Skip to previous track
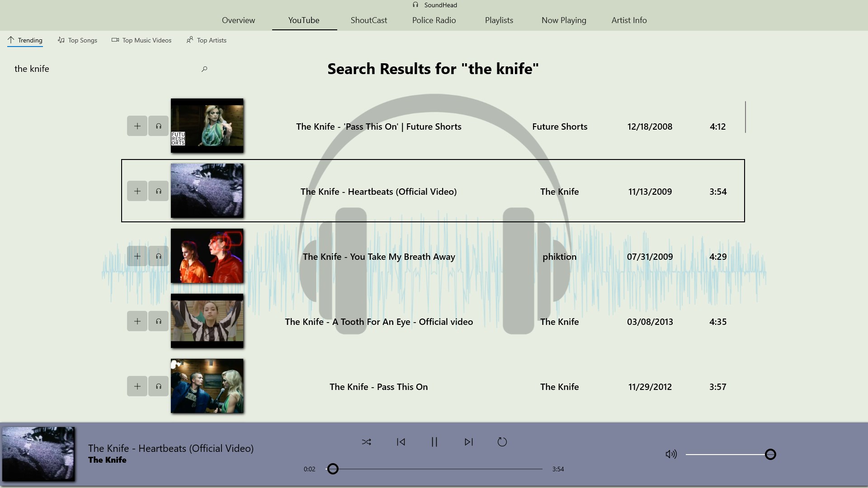Viewport: 868px width, 488px height. click(x=401, y=442)
